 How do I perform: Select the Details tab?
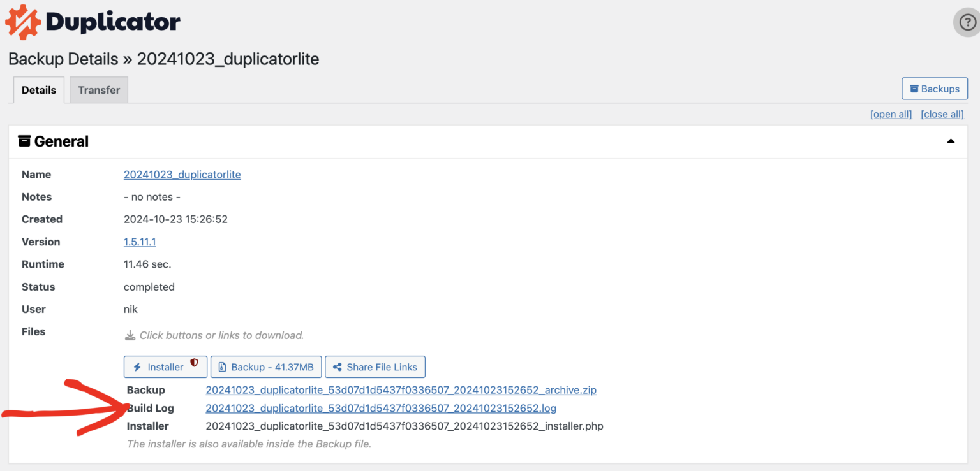click(39, 90)
